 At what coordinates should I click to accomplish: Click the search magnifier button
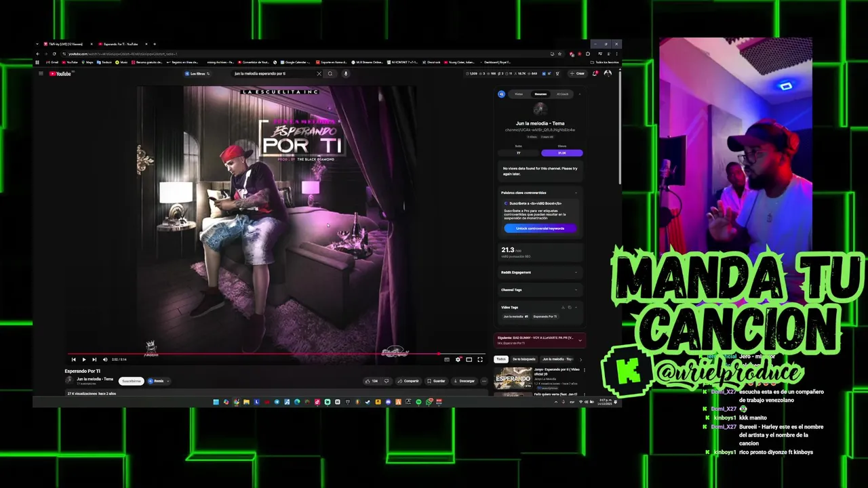click(x=330, y=73)
